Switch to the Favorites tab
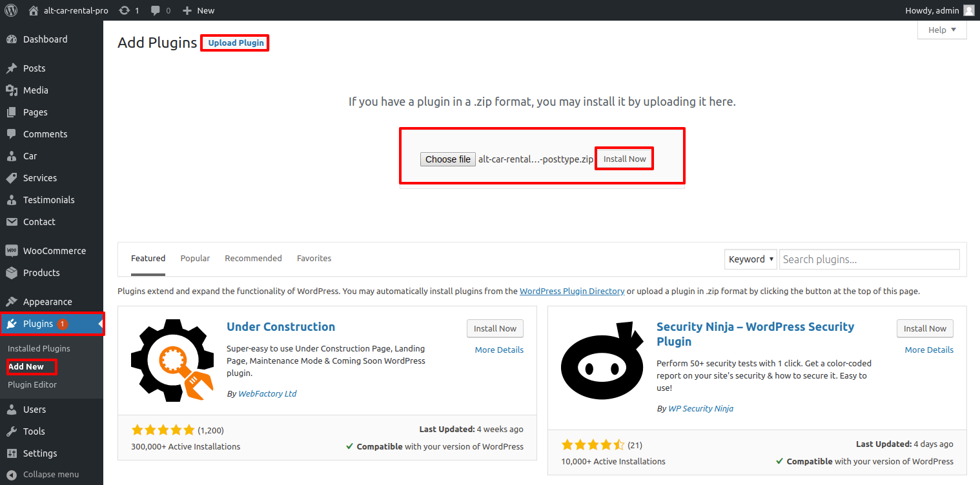980x485 pixels. (x=314, y=258)
